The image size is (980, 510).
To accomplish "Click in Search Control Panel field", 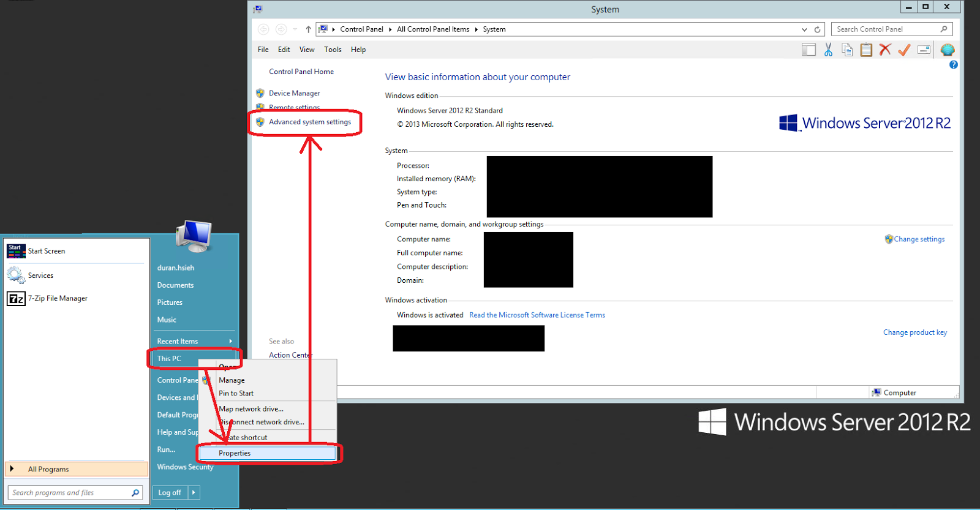I will pos(886,29).
